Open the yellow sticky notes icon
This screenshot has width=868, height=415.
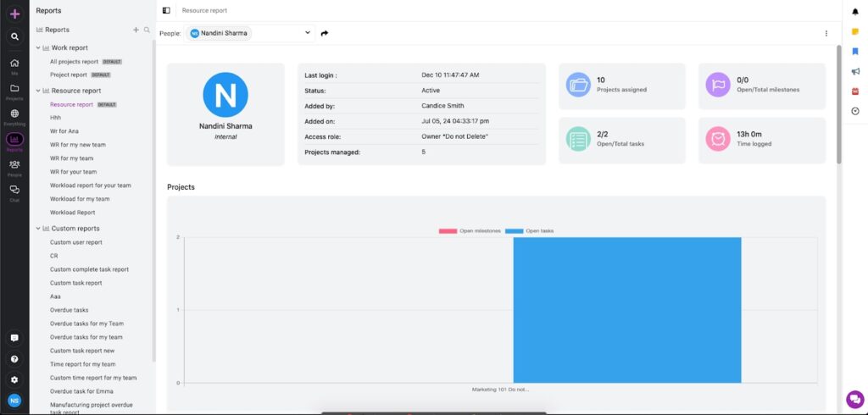[x=855, y=32]
